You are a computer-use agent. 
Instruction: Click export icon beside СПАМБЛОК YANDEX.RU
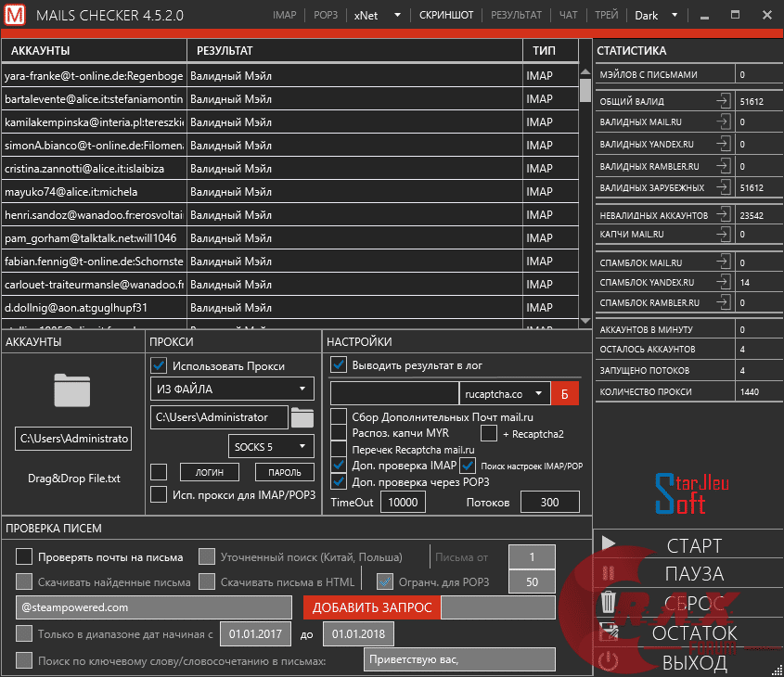tap(723, 282)
